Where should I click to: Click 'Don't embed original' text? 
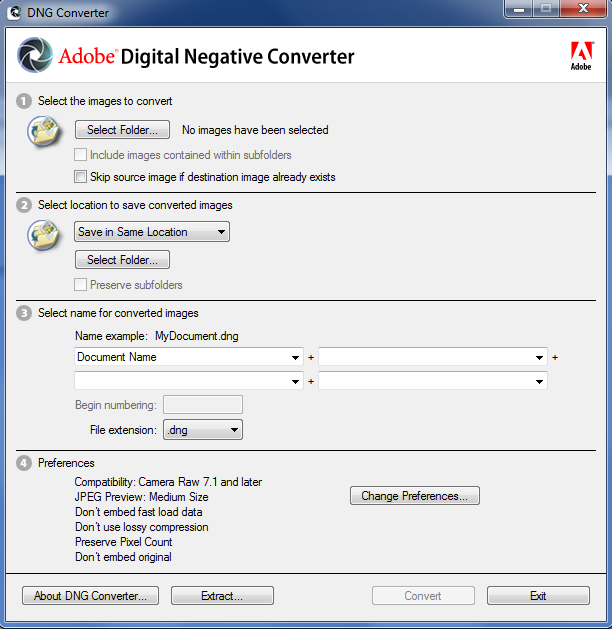[124, 557]
